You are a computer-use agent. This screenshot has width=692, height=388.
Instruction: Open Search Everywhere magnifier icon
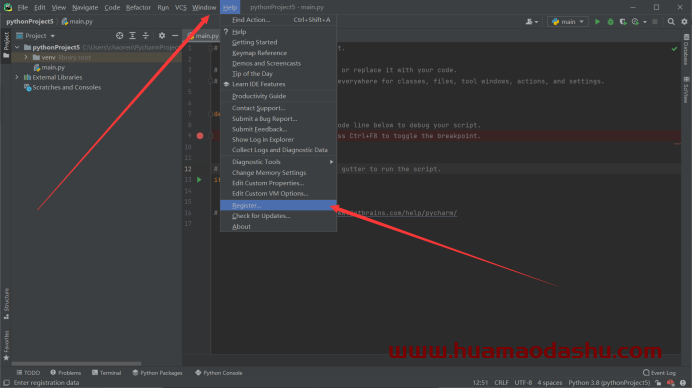click(x=671, y=21)
